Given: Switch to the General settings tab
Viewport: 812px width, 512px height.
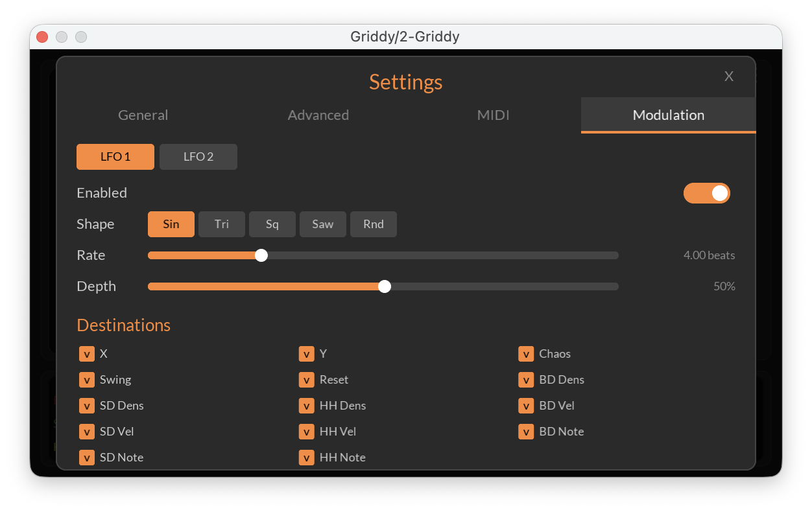Looking at the screenshot, I should [143, 115].
